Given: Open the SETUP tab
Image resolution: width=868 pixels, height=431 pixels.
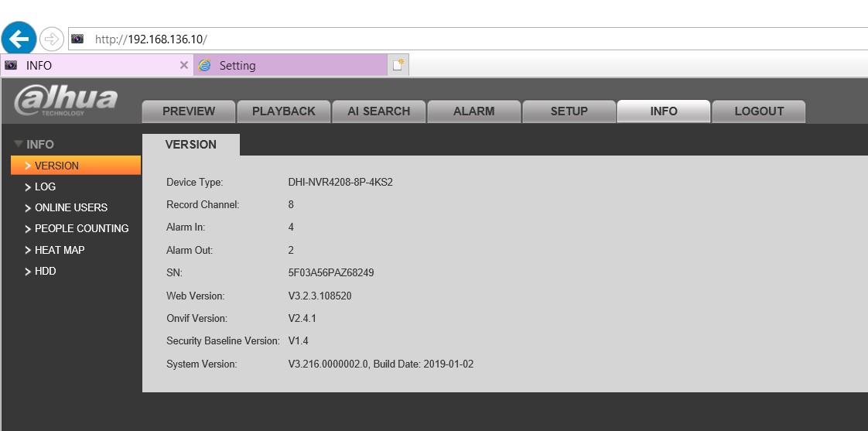Looking at the screenshot, I should click(x=569, y=111).
